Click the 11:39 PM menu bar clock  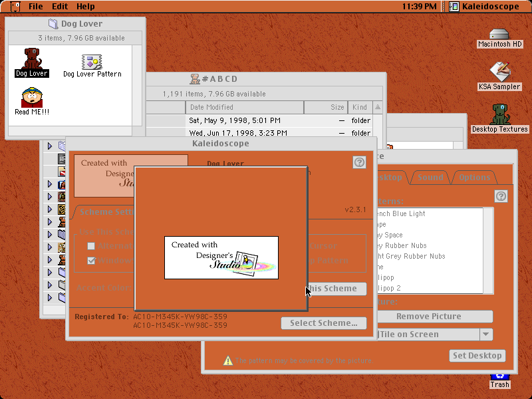(420, 7)
